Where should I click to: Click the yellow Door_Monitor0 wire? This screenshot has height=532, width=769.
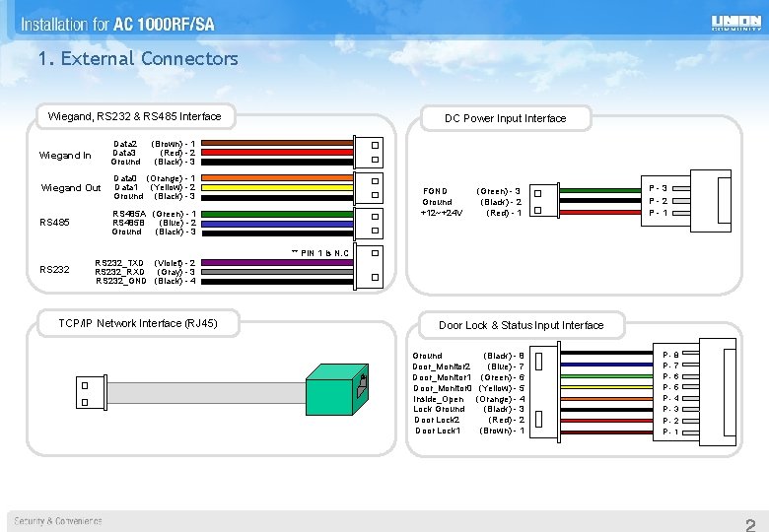pyautogui.click(x=606, y=387)
